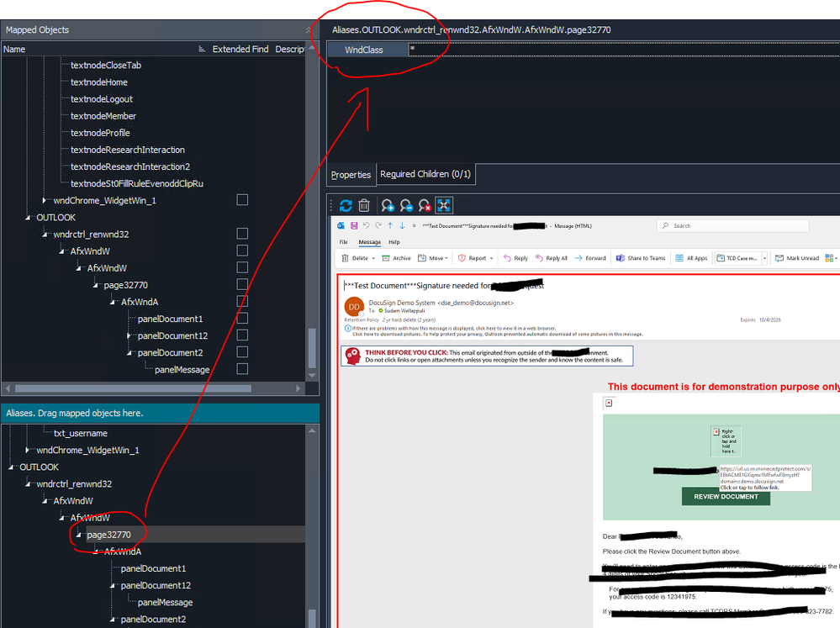This screenshot has height=628, width=840.
Task: Open Help menu in Outlook image
Action: [394, 242]
